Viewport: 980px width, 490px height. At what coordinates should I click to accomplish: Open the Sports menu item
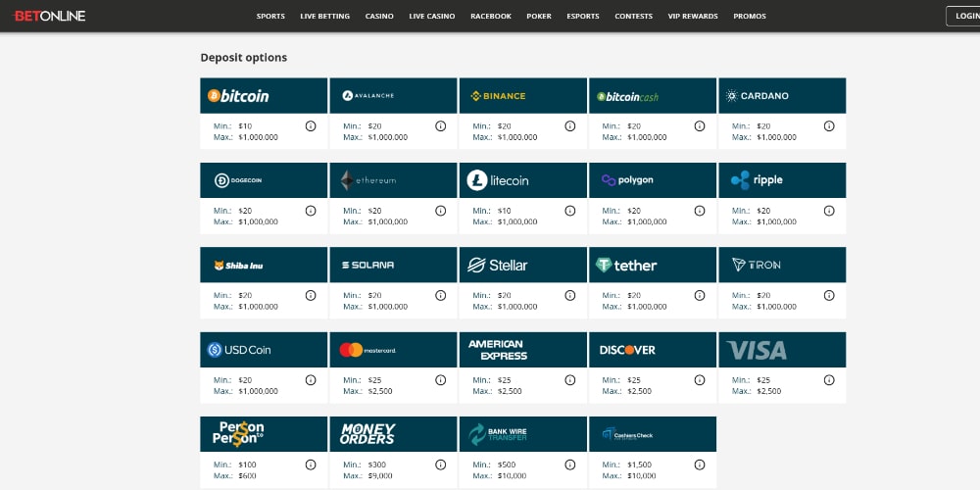click(270, 17)
